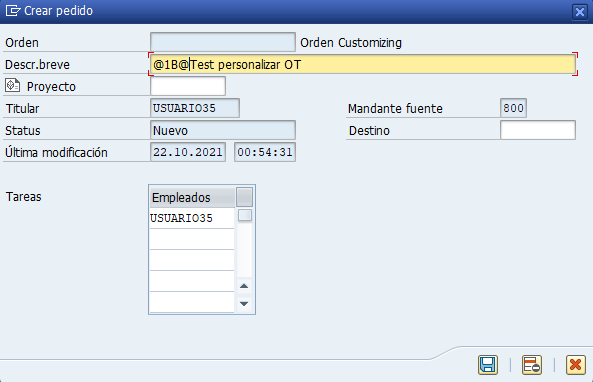
Task: Click the Crear pedido title icon
Action: [12, 11]
